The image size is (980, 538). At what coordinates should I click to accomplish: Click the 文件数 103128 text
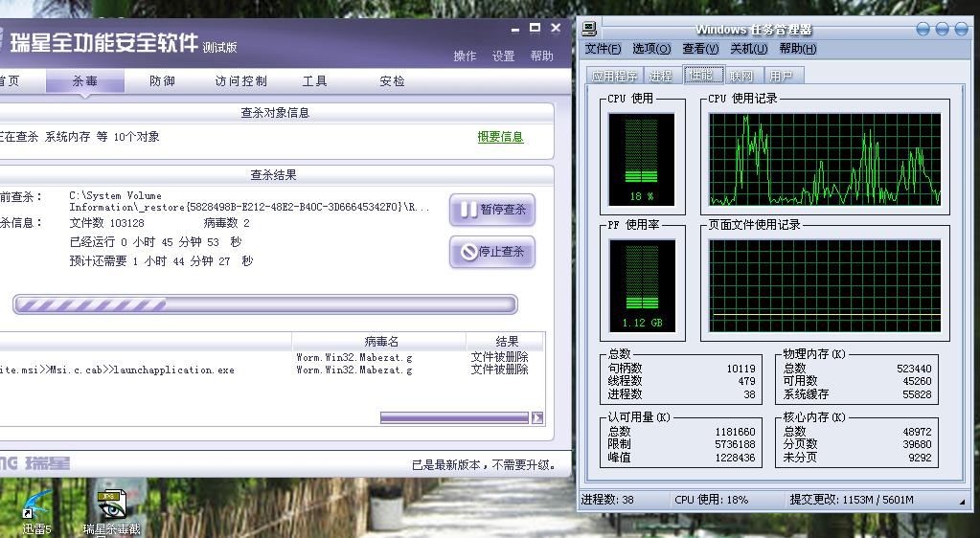tap(106, 223)
